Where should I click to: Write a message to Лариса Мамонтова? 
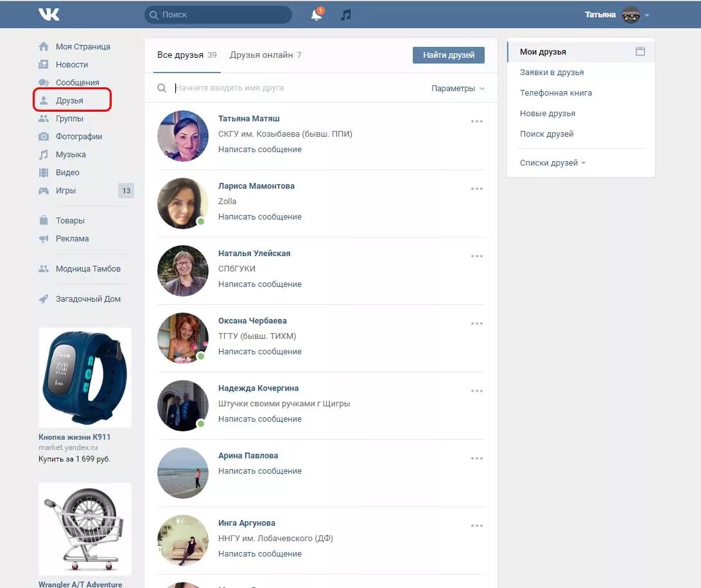click(x=260, y=217)
